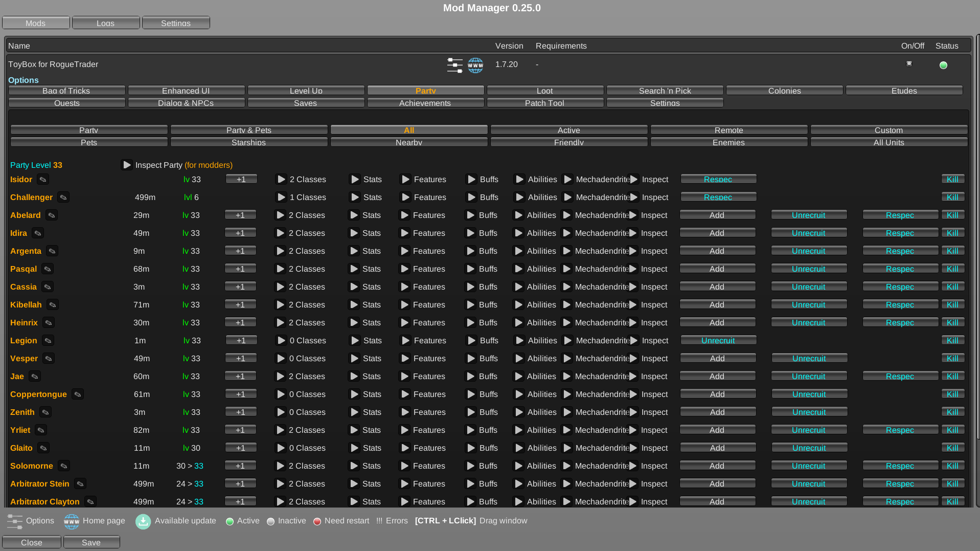Select the Party & Pets filter
Viewport: 980px width, 551px height.
click(x=249, y=130)
